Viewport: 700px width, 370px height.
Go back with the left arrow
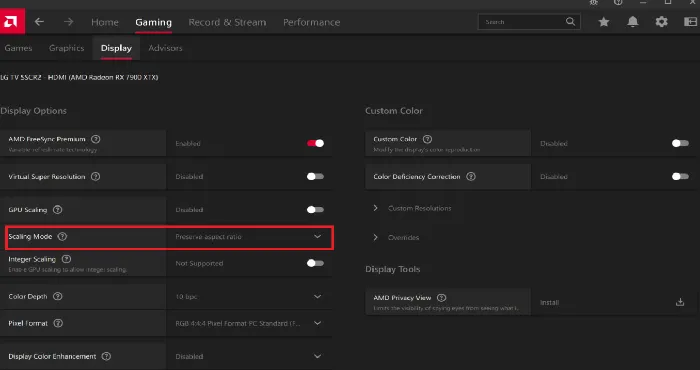(x=39, y=22)
